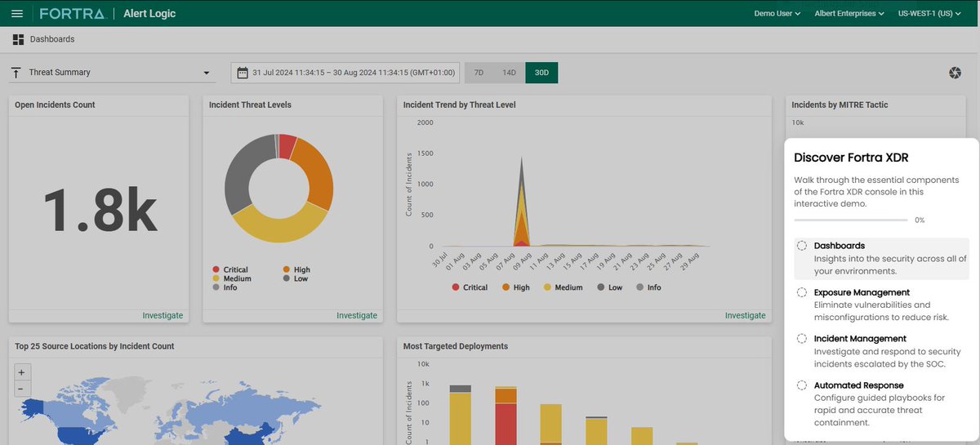This screenshot has width=980, height=445.
Task: Click the Incidents by MITRE Tactic title
Action: (840, 105)
